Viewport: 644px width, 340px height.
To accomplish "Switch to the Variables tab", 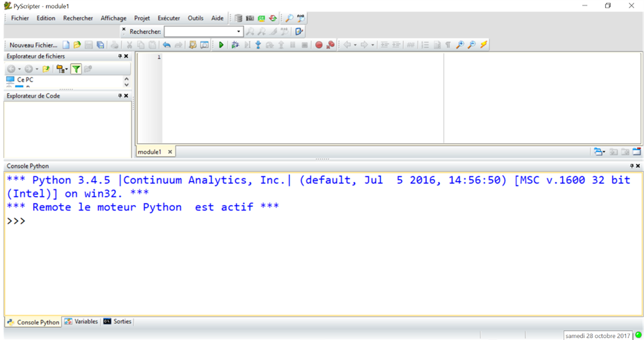I will [x=81, y=322].
